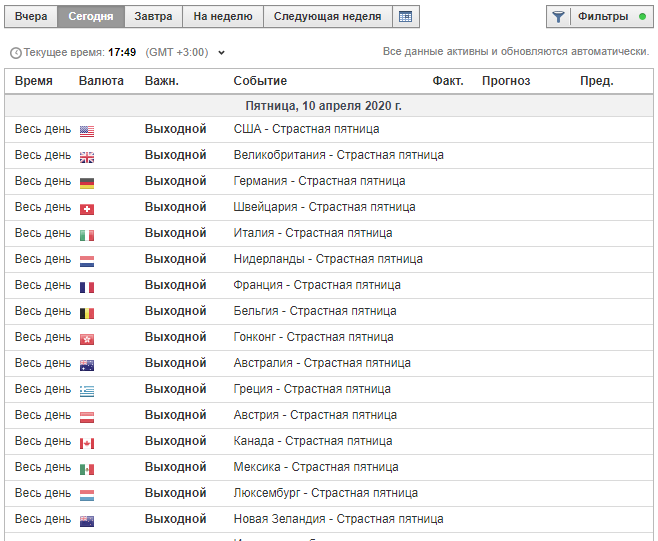Click the Валюта column header

click(101, 81)
